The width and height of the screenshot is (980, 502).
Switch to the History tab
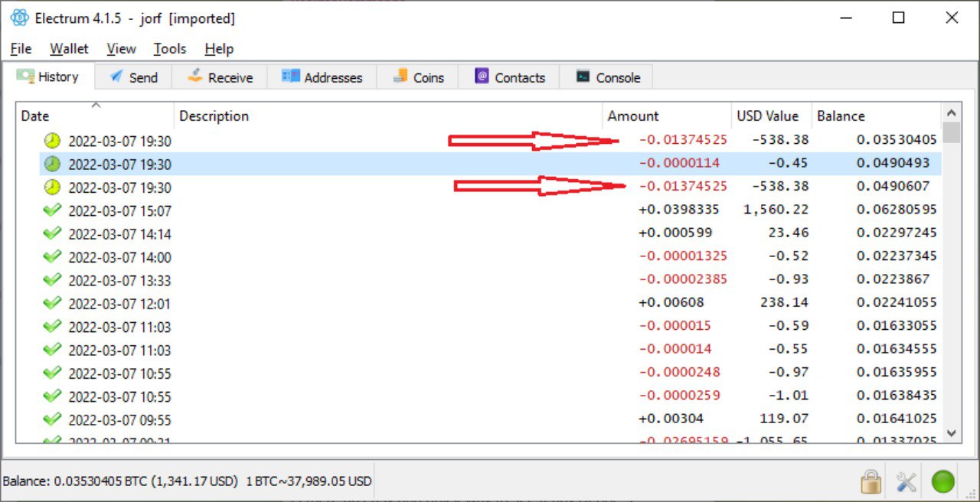(47, 77)
